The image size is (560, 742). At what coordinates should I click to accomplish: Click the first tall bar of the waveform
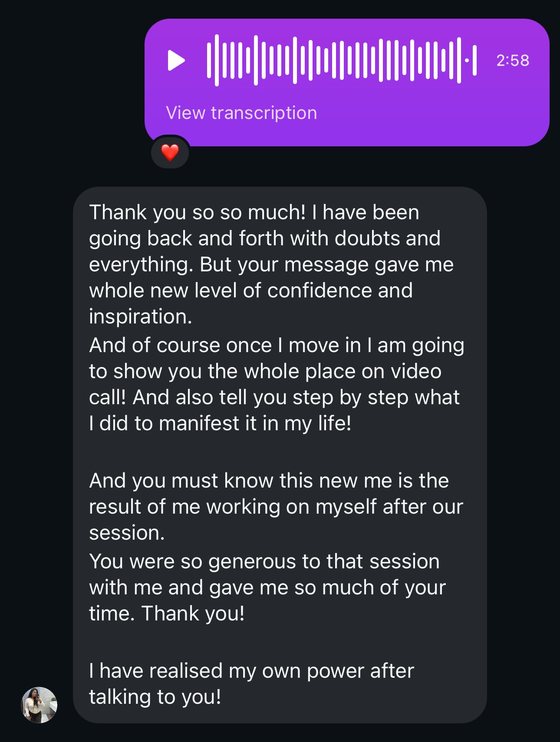(217, 60)
